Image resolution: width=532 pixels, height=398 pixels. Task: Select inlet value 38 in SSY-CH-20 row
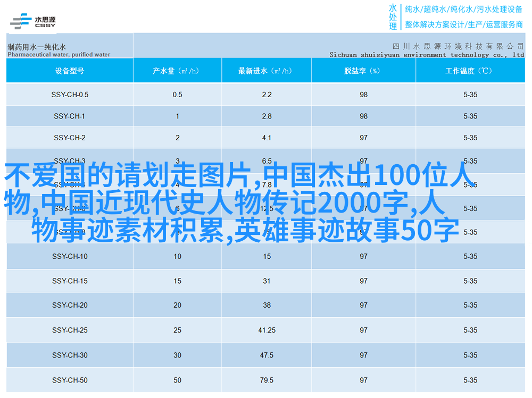267,305
